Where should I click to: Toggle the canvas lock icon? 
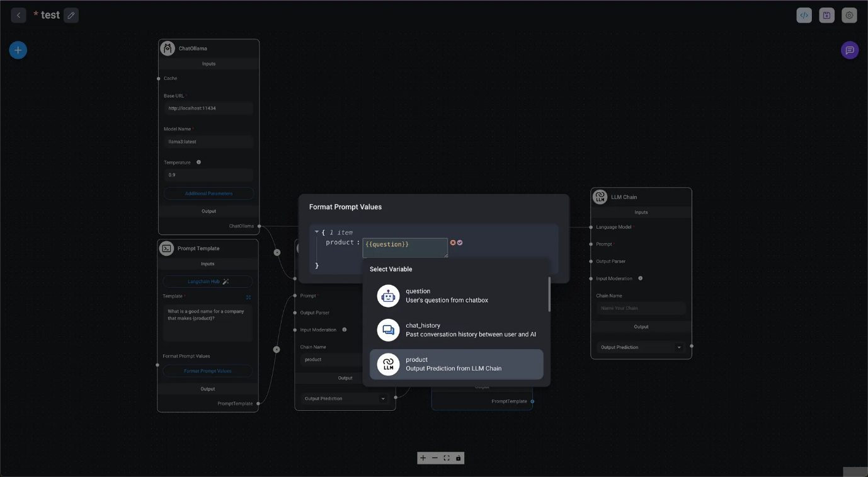point(459,458)
